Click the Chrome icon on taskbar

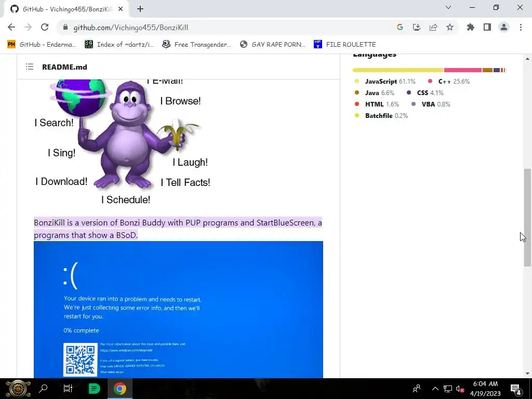(120, 389)
